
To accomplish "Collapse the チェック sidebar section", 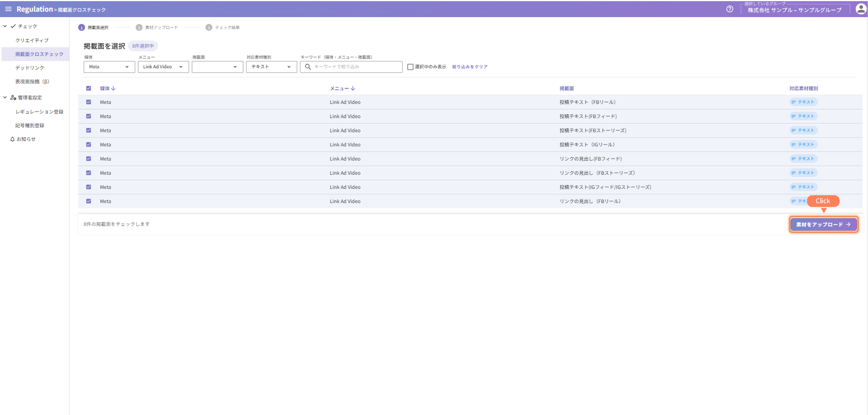I will (5, 26).
